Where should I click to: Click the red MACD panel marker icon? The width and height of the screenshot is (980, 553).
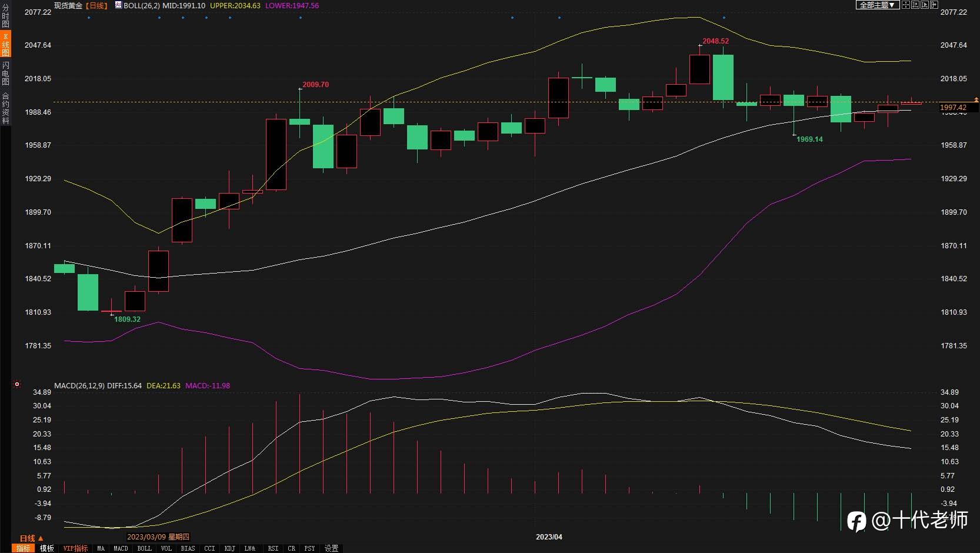pos(17,384)
